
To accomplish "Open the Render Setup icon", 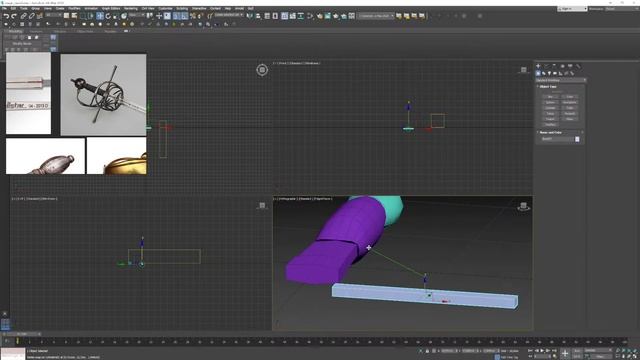I will (320, 16).
